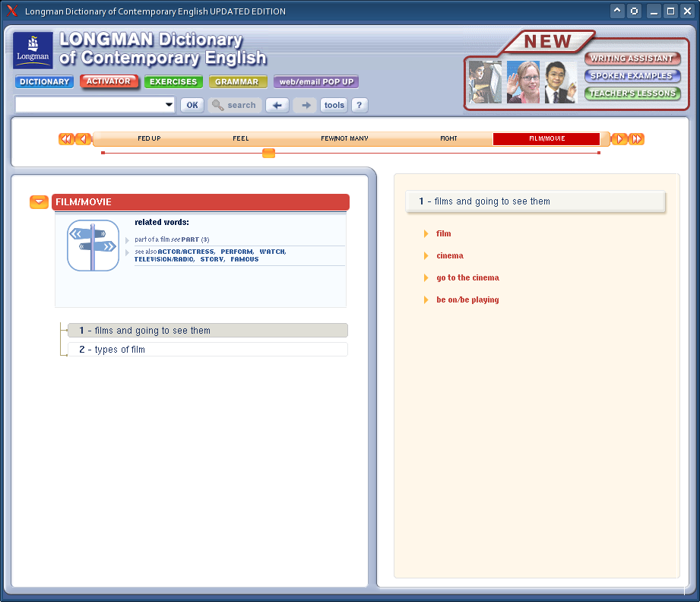The image size is (700, 602).
Task: Open the 'be on/be playing' entry
Action: click(x=468, y=299)
